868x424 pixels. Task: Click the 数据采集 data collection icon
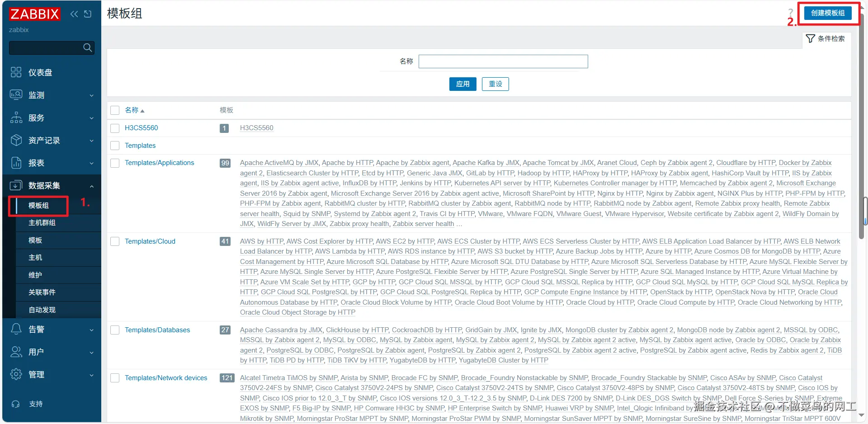click(16, 185)
